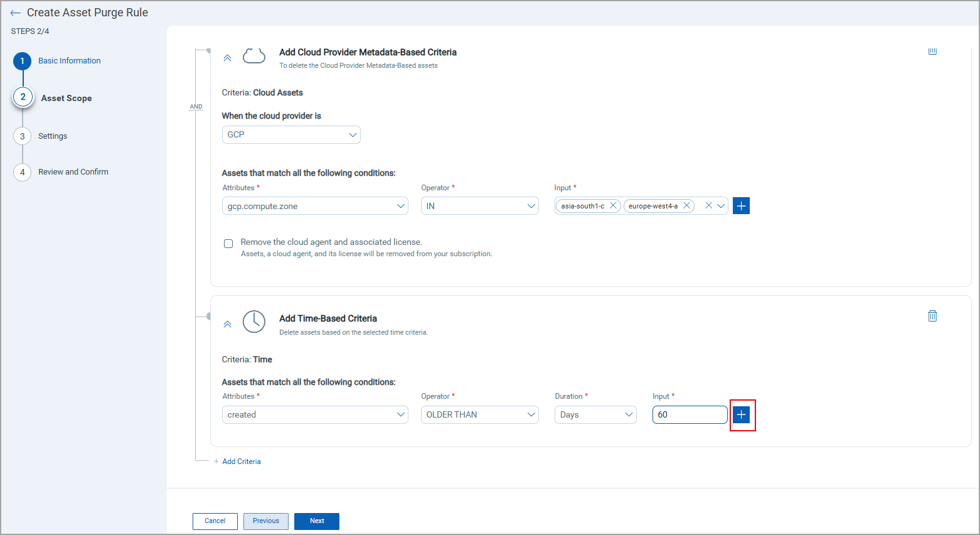Add another time-based condition with plus button
Viewport: 980px width, 535px height.
(742, 414)
